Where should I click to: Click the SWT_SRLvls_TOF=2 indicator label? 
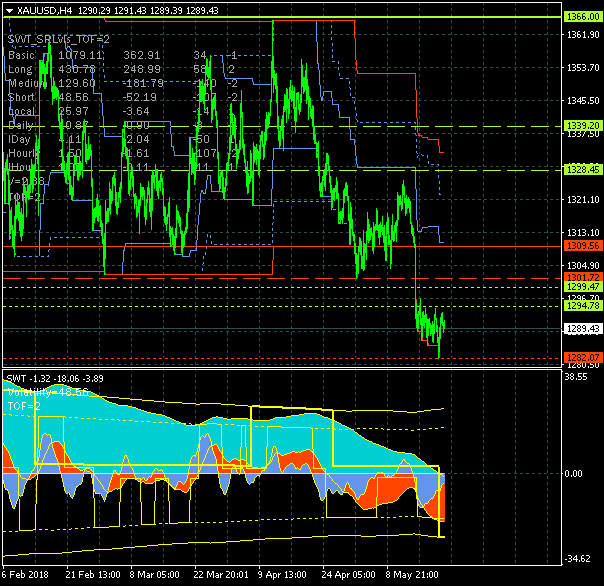coord(59,39)
